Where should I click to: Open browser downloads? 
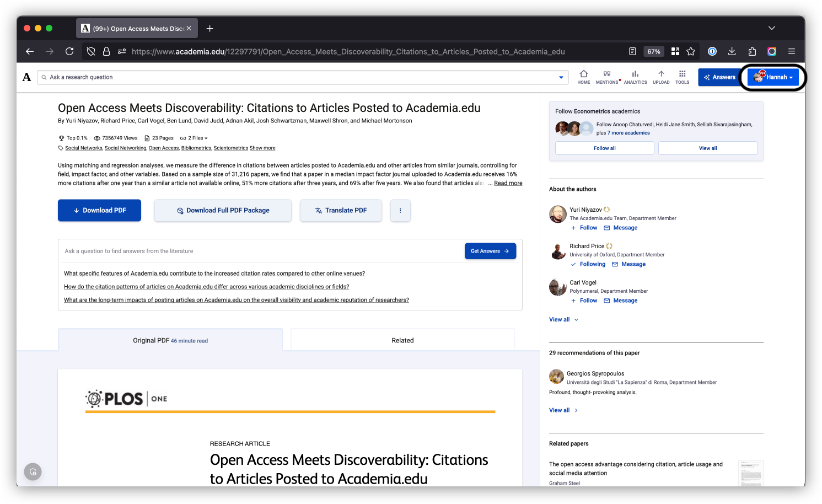tap(732, 51)
